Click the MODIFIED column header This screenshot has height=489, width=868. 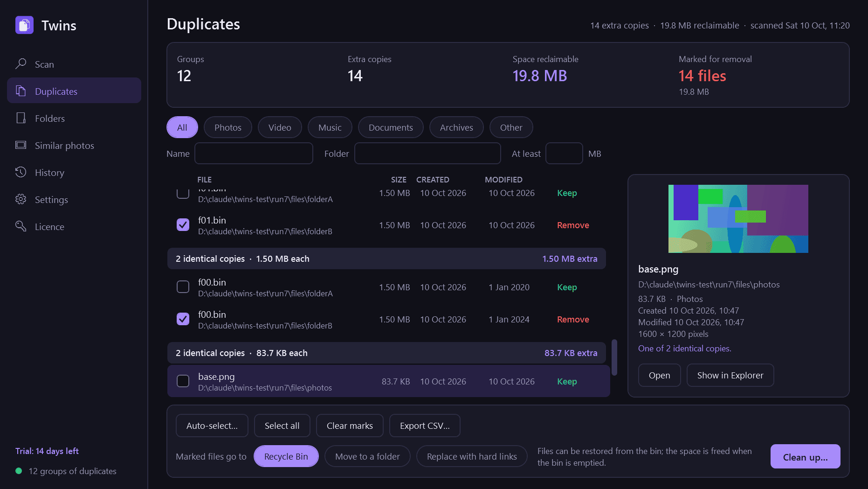point(503,180)
